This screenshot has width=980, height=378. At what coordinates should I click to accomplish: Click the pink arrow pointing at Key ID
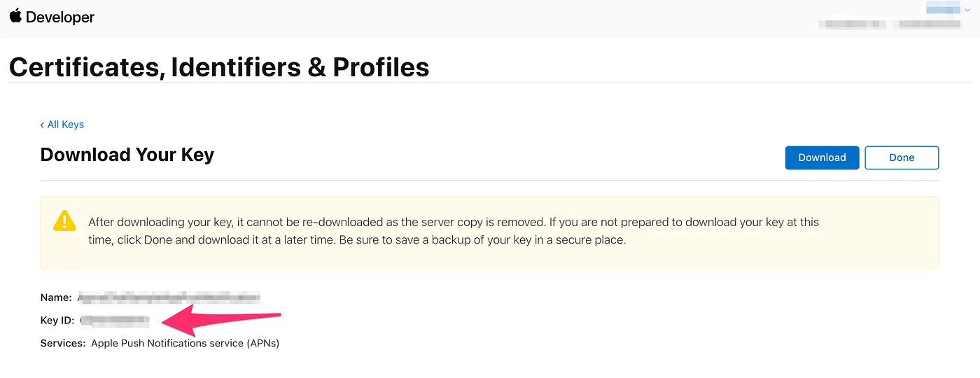click(220, 321)
